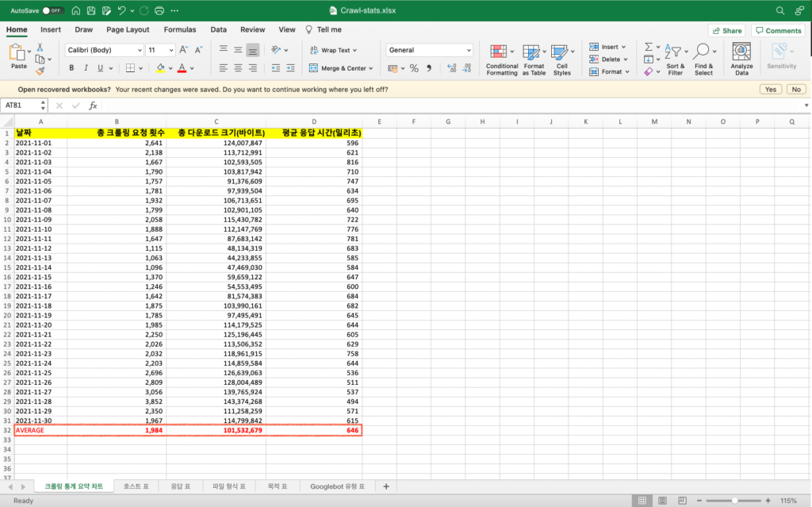Open the Insert ribbon tab

pos(51,29)
